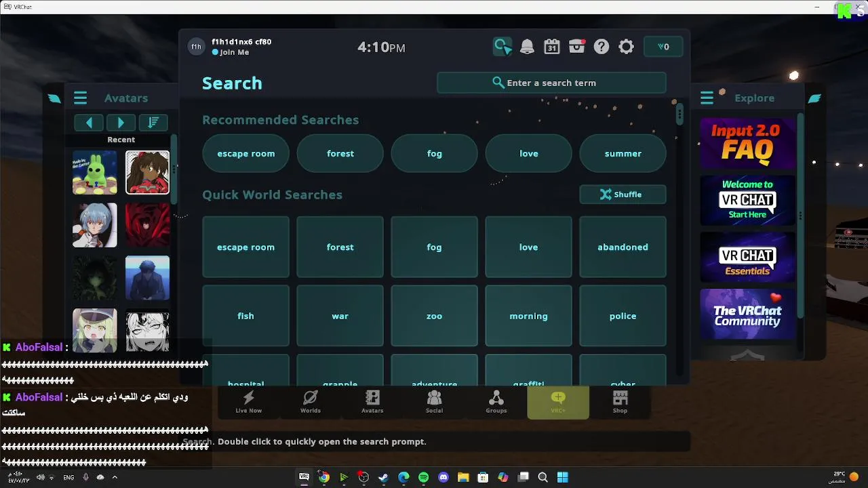Open The VRChat Community banner
868x488 pixels.
click(x=747, y=314)
